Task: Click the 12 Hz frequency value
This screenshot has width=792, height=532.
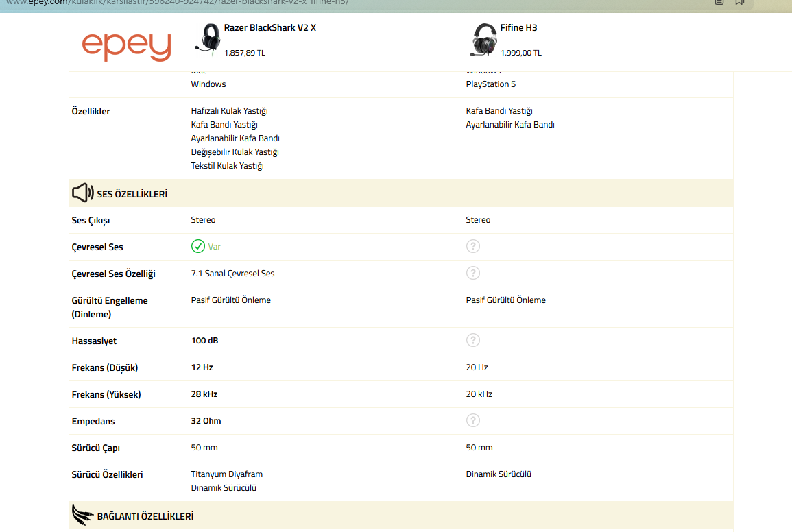Action: click(x=202, y=367)
